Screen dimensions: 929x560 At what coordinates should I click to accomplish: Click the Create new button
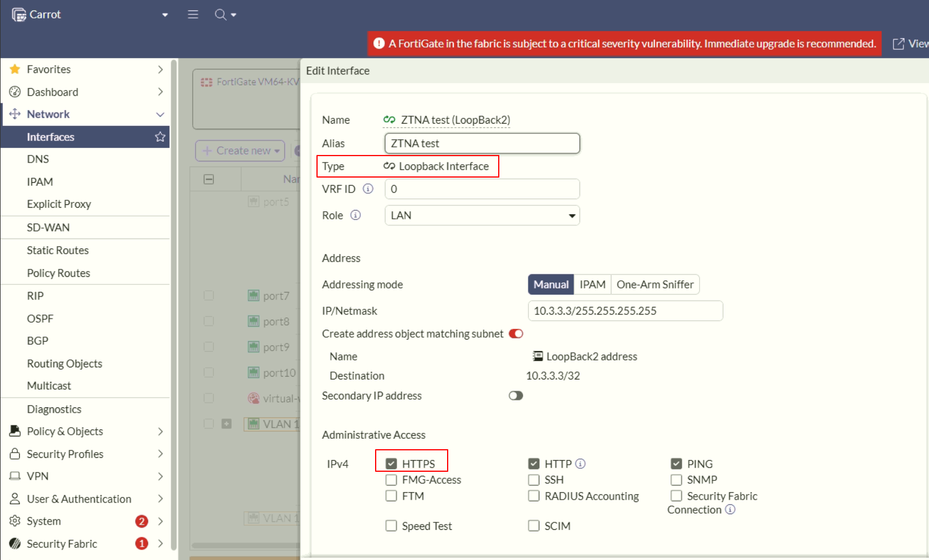[x=240, y=151]
